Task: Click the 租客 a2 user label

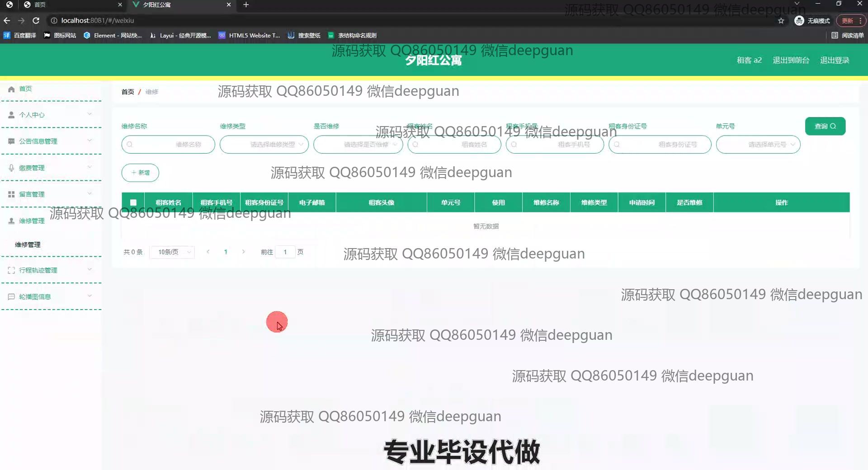Action: [749, 60]
